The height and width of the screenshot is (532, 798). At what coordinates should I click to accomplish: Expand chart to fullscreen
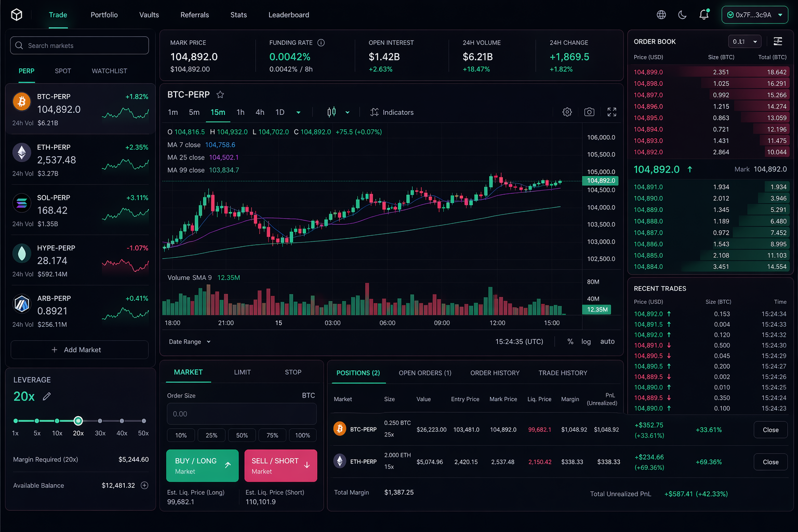tap(612, 112)
